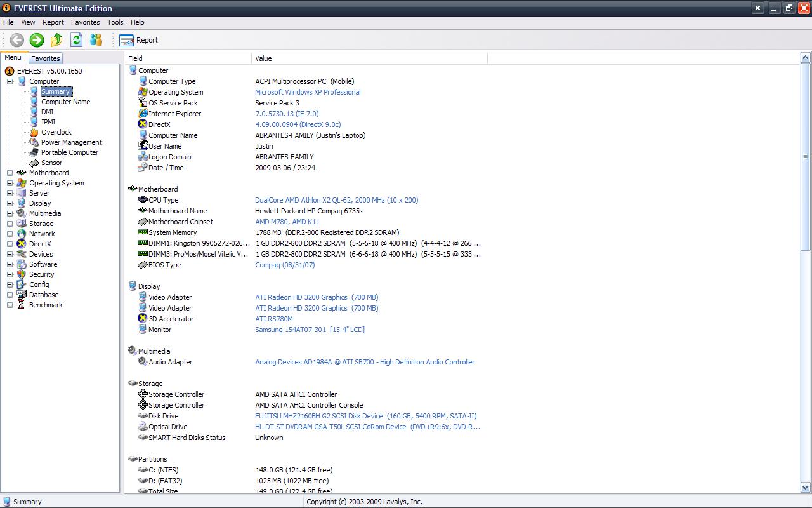Click the Database icon in tree

[x=22, y=295]
